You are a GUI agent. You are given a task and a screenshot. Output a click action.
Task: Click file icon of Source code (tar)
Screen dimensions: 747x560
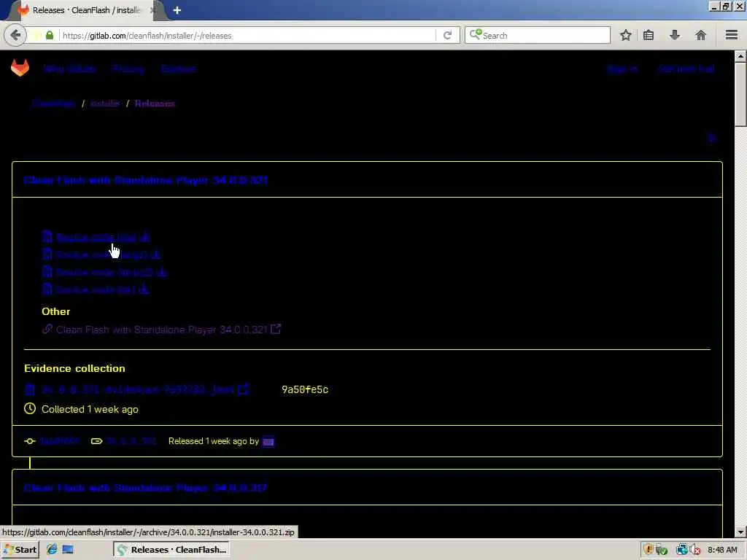point(47,289)
